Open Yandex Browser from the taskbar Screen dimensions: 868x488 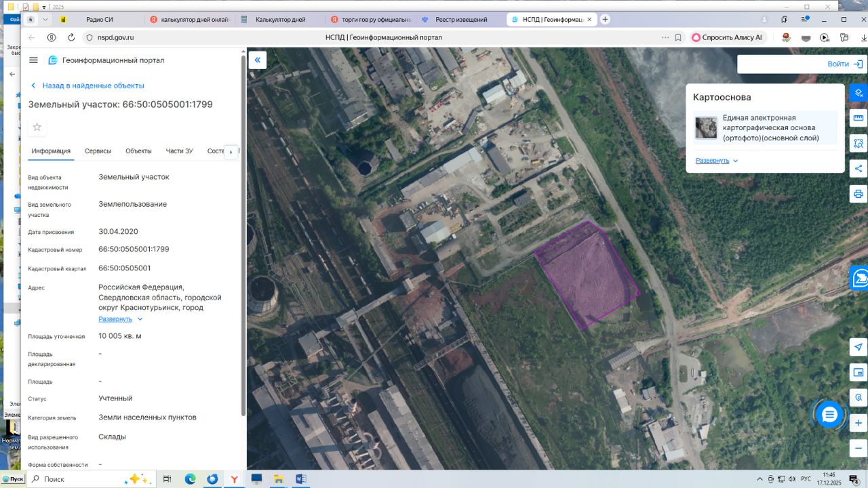pos(234,479)
